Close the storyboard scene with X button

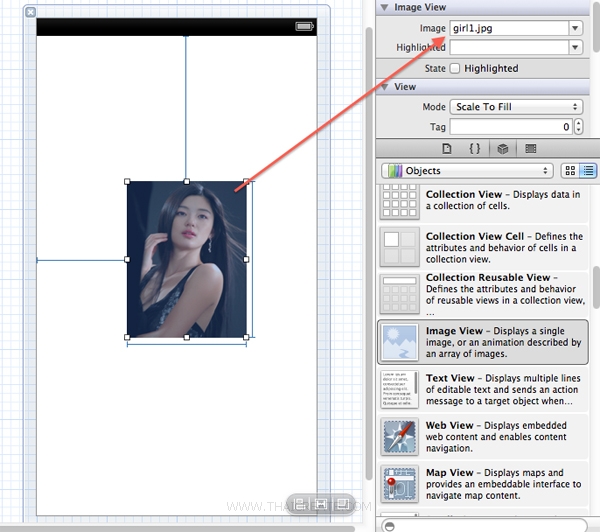coord(31,12)
